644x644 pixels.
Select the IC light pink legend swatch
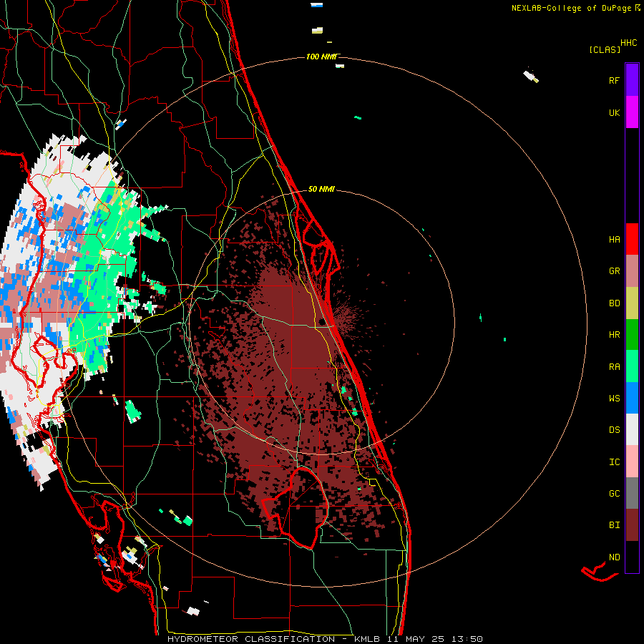pos(632,462)
